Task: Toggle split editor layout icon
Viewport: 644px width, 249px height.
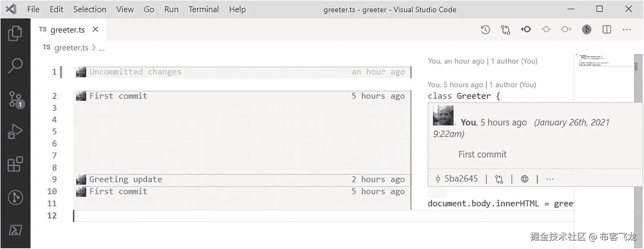Action: pyautogui.click(x=607, y=29)
